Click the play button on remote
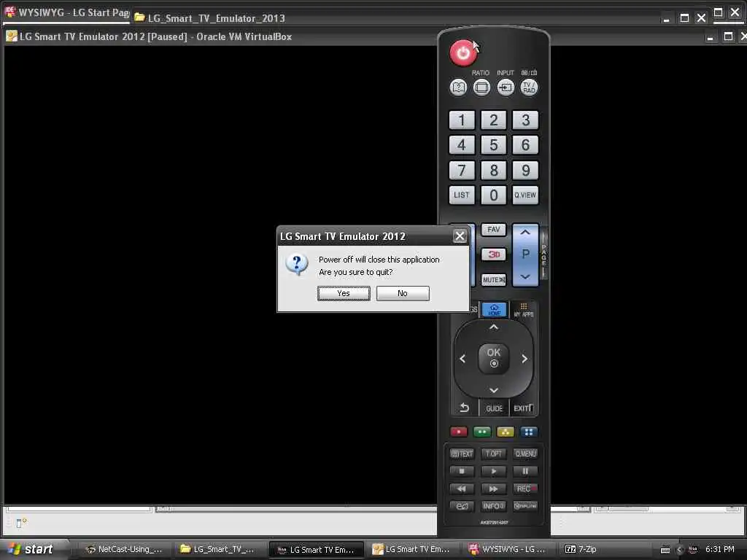 [494, 472]
